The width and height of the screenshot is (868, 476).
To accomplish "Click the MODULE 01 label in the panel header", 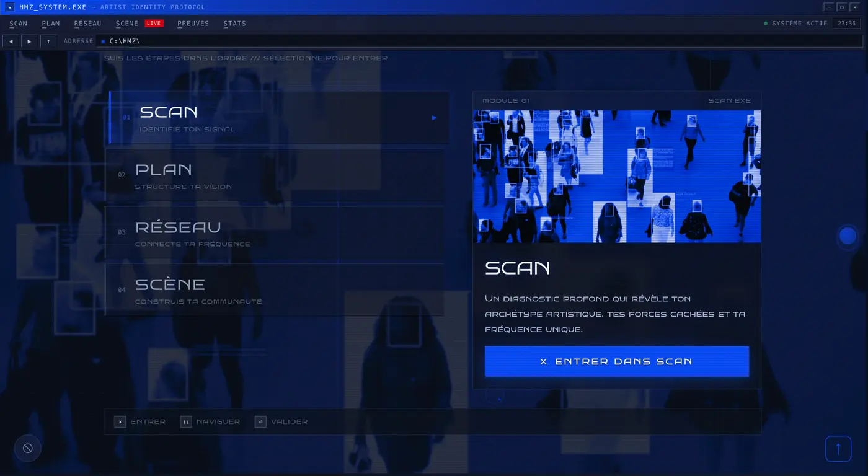I will tap(506, 100).
